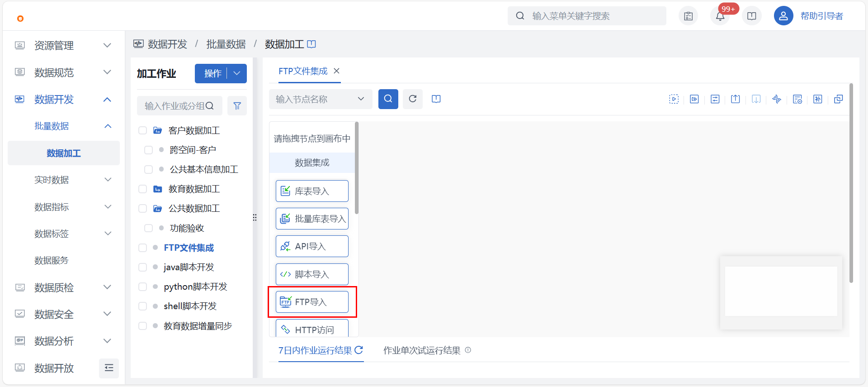
Task: Focus the 输入作业或分组 search field
Action: [179, 106]
